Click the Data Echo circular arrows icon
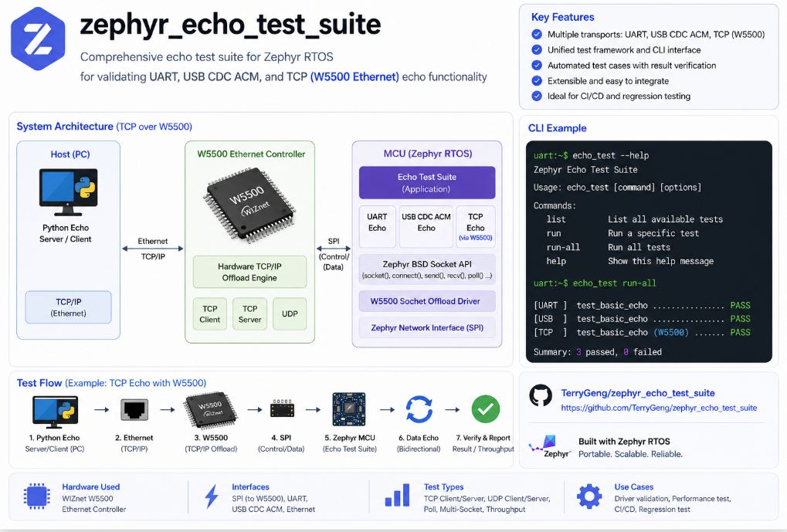 tap(419, 409)
